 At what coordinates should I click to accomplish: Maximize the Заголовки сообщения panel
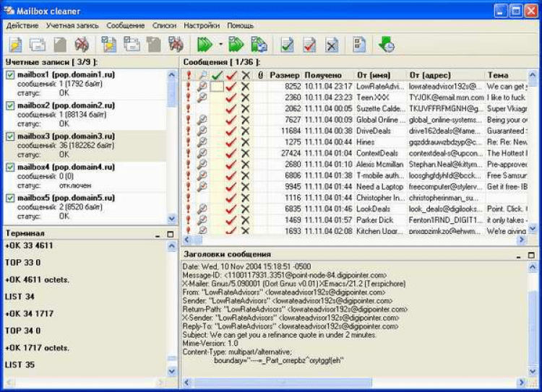click(531, 256)
